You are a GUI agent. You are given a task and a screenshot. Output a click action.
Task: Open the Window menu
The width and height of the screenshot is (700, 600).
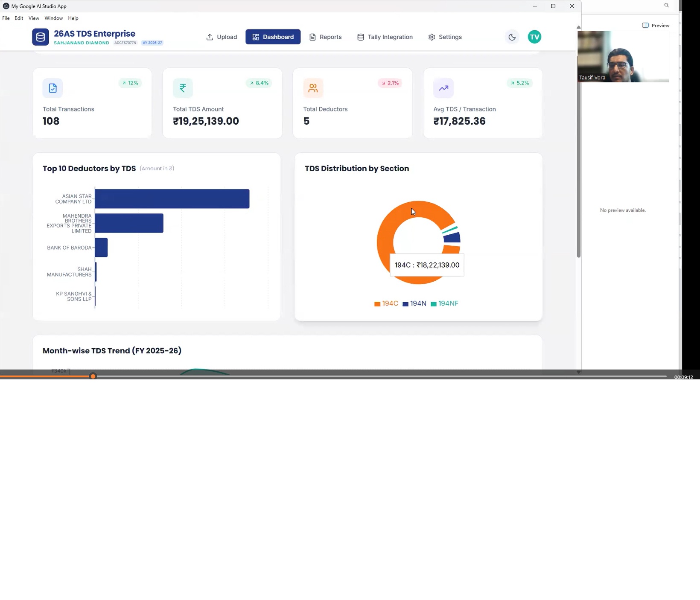click(x=53, y=18)
